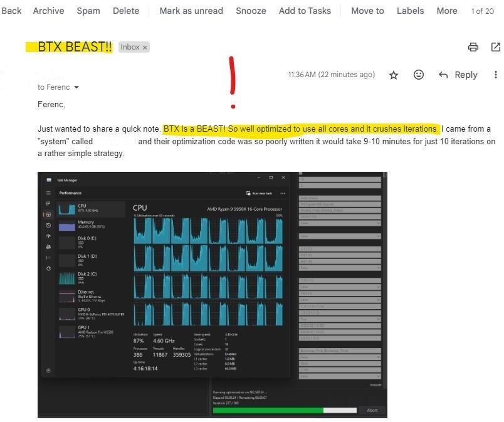Print the email with the printer icon

coord(473,47)
